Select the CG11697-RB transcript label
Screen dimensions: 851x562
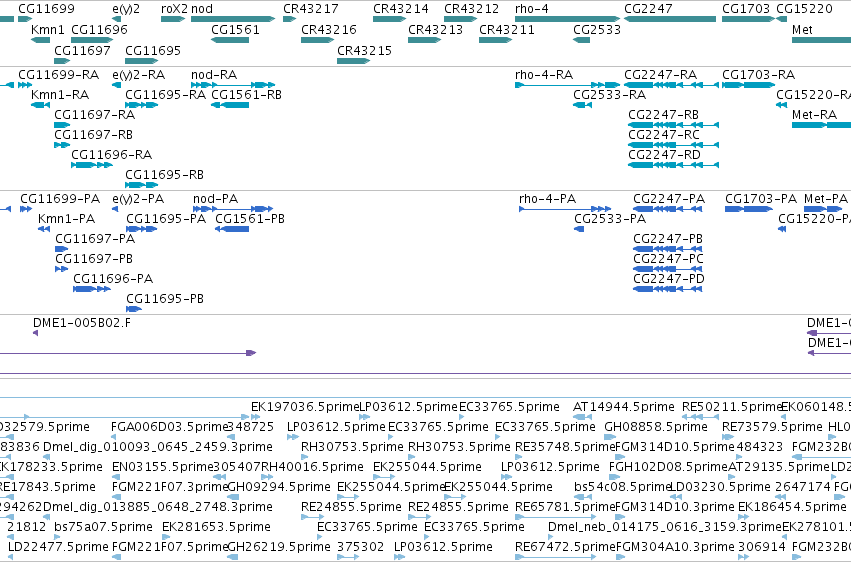(93, 134)
